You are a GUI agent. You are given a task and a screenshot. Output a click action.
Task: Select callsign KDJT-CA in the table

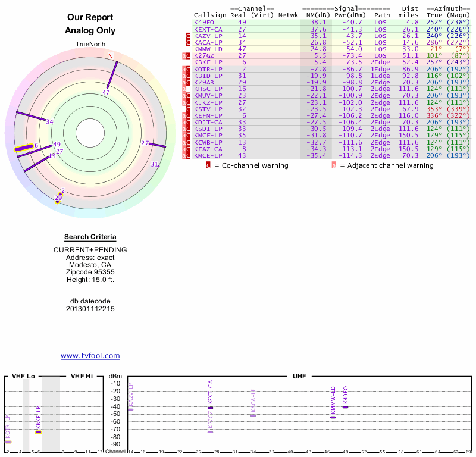(x=208, y=122)
